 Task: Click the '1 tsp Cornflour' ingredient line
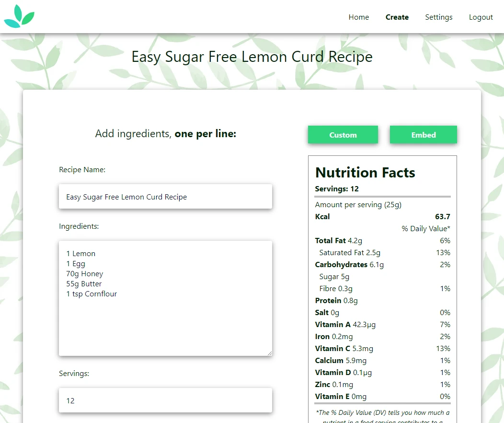click(x=92, y=294)
